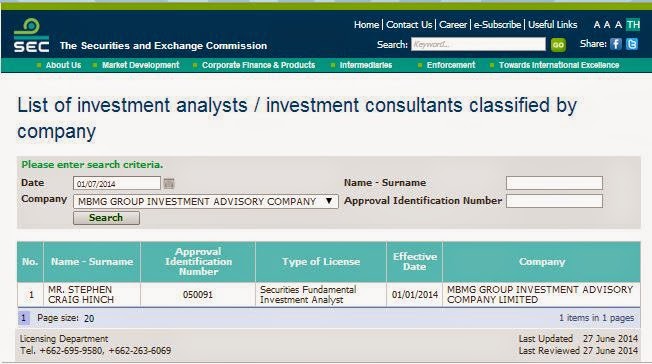The width and height of the screenshot is (652, 364).
Task: Click 'The Securities and Exchange Commission' title
Action: (x=163, y=46)
